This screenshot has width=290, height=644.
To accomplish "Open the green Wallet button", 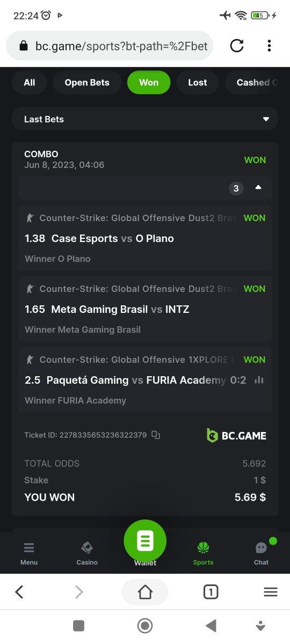I will (145, 541).
